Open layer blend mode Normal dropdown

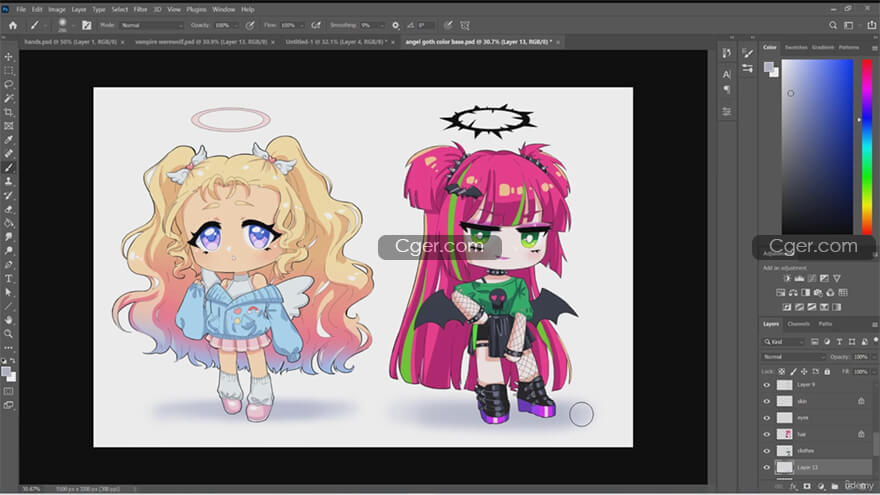click(794, 357)
